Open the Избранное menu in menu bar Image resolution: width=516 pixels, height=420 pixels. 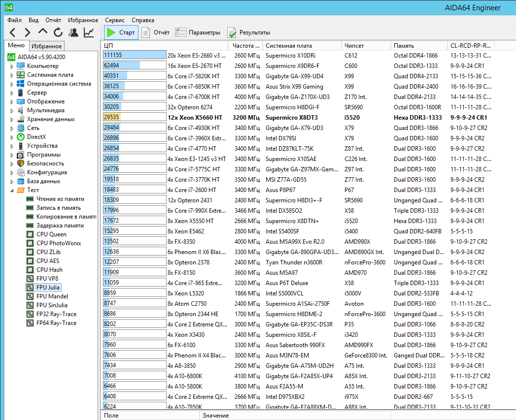pos(83,20)
